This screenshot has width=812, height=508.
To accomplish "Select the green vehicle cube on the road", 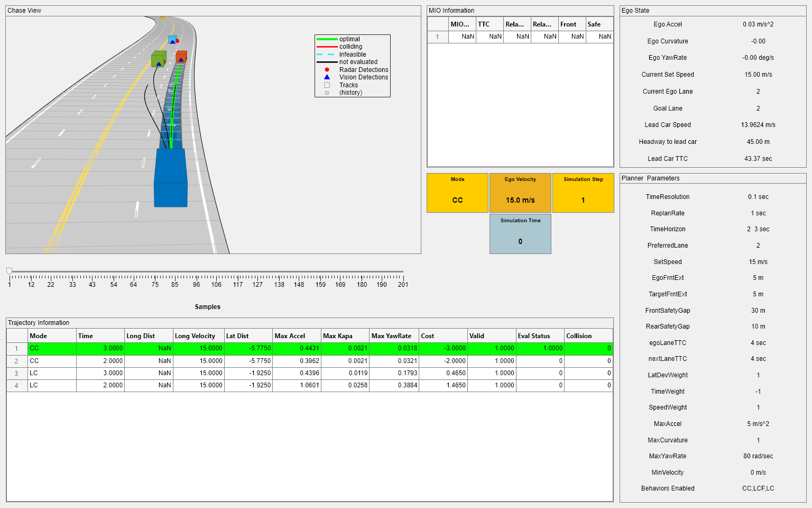I will tap(159, 59).
